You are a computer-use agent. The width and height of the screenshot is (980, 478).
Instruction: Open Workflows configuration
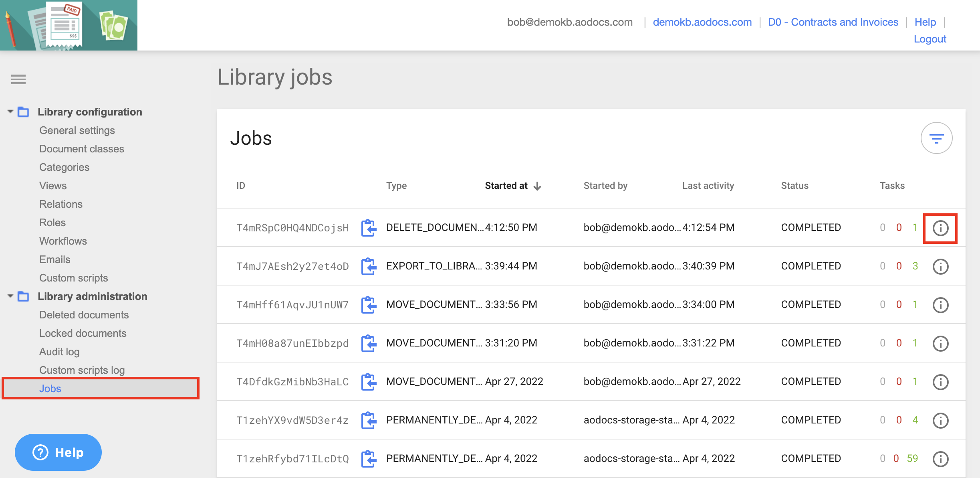click(63, 241)
